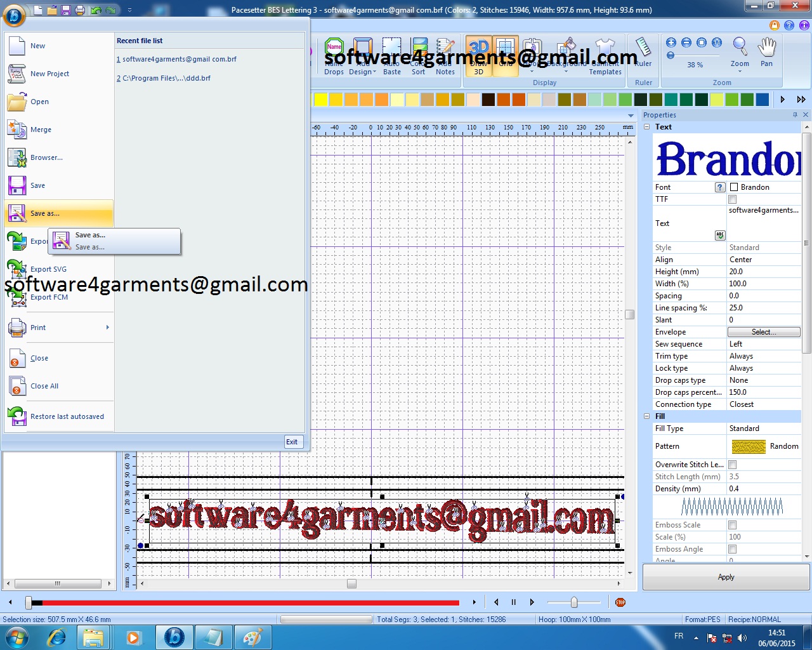Screen dimensions: 812x650
Task: Select Merge in the application menu
Action: pos(59,129)
